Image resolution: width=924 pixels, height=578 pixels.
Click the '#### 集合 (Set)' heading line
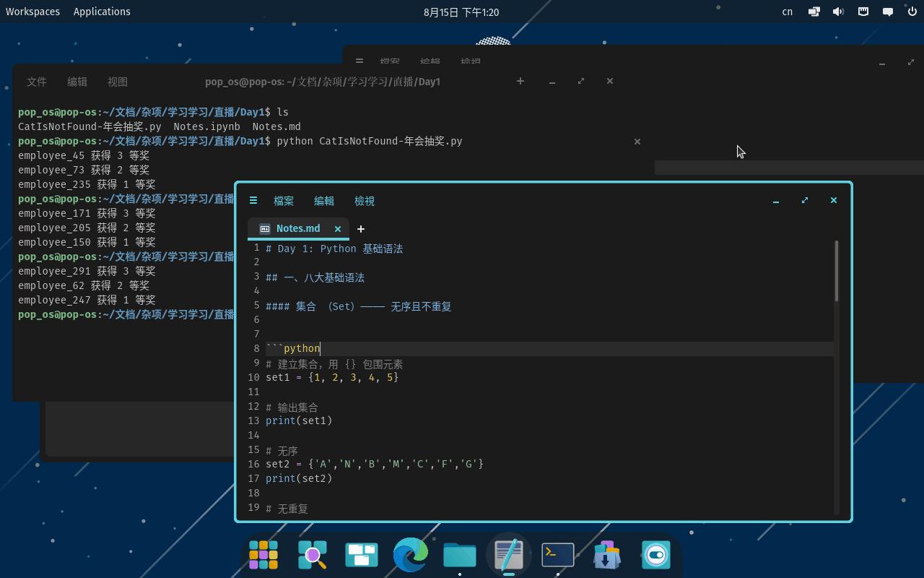click(358, 306)
